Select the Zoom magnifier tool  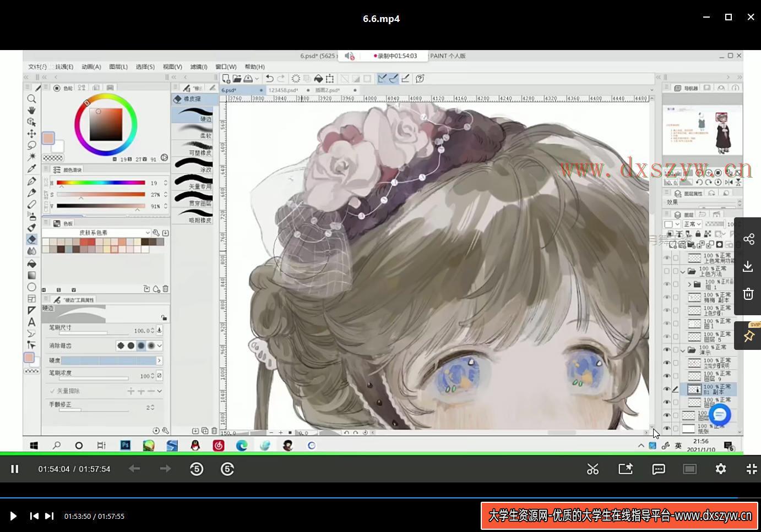(31, 98)
